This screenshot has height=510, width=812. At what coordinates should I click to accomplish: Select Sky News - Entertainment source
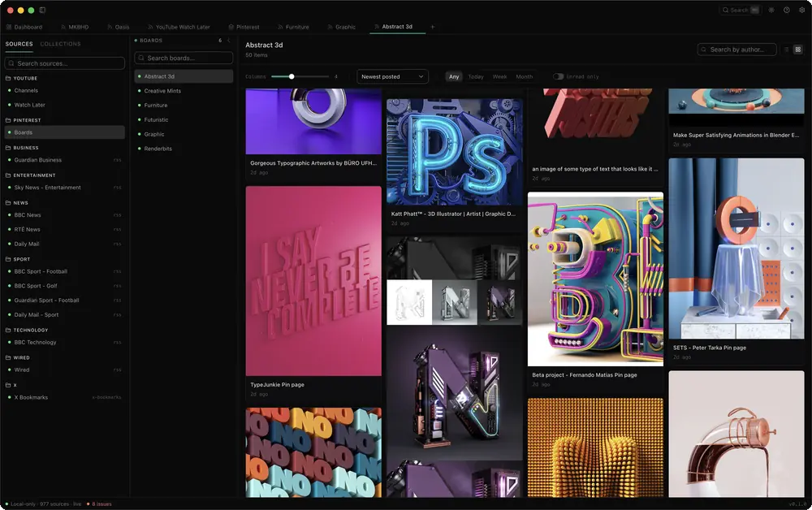pyautogui.click(x=65, y=188)
